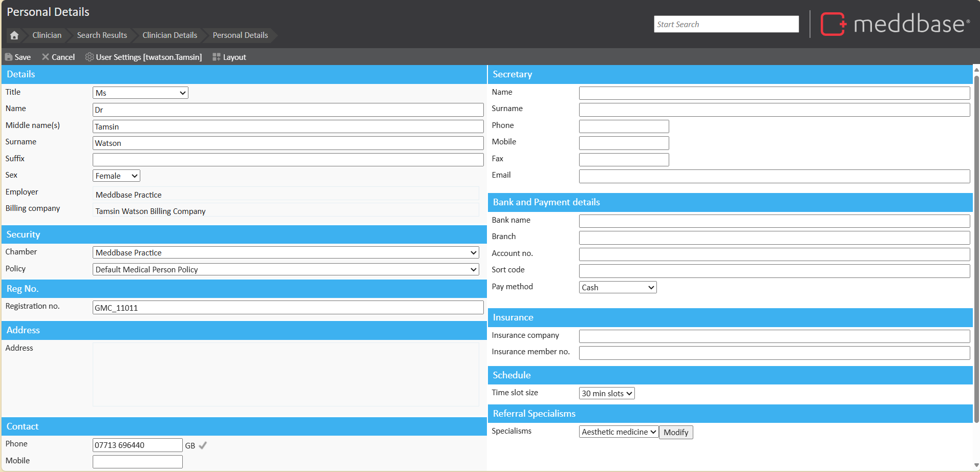Go to Search Results breadcrumb
Image resolution: width=980 pixels, height=472 pixels.
pyautogui.click(x=102, y=35)
